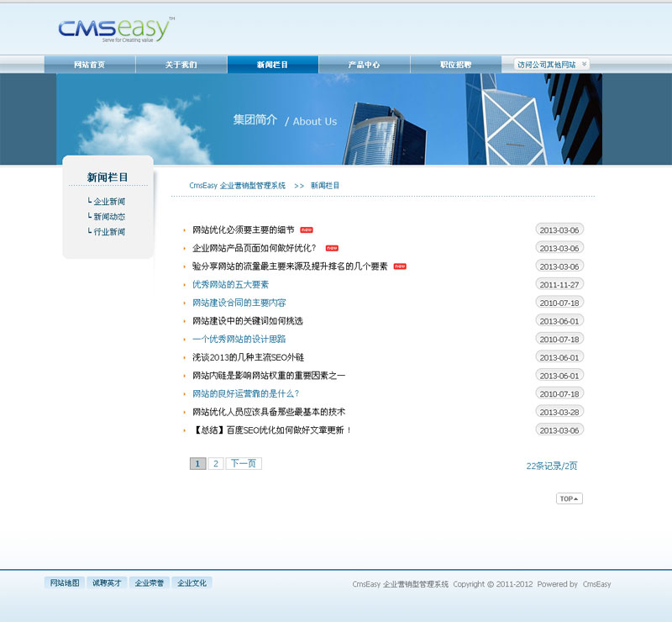Click the orange bullet arrow before 优秀网站的五大要素
672x622 pixels.
point(185,285)
